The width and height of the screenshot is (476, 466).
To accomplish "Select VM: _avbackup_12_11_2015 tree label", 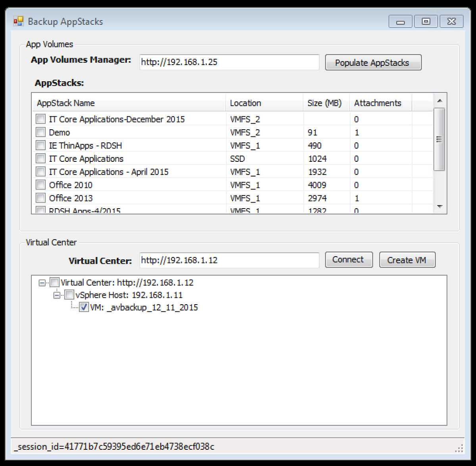I will point(144,307).
